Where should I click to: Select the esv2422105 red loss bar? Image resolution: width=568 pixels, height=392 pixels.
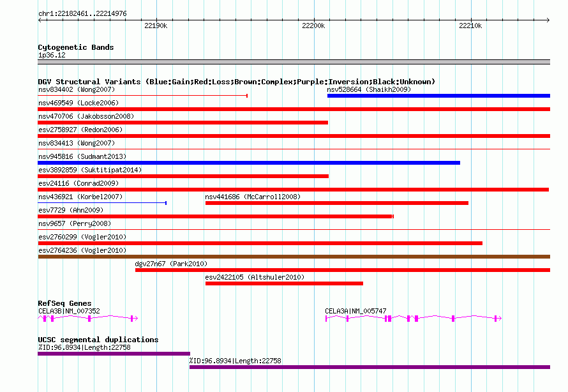pos(284,283)
